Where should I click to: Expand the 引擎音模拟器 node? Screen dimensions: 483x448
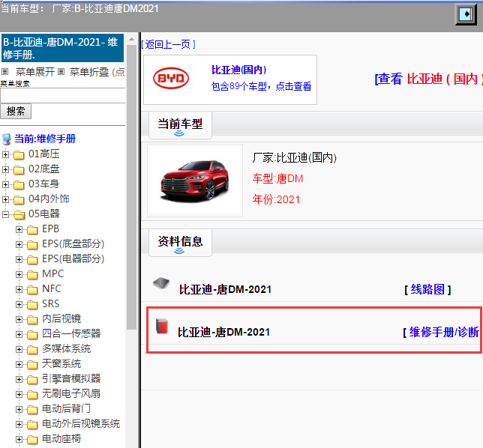tap(19, 379)
